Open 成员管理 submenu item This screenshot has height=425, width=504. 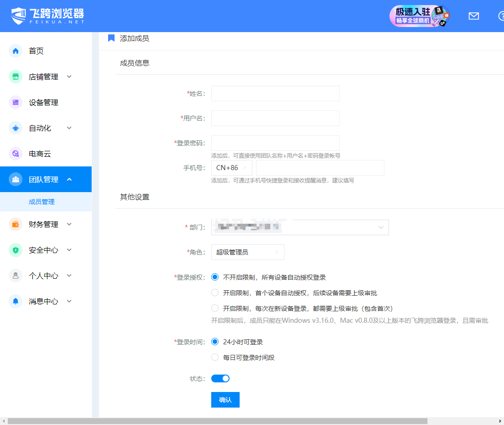(42, 202)
